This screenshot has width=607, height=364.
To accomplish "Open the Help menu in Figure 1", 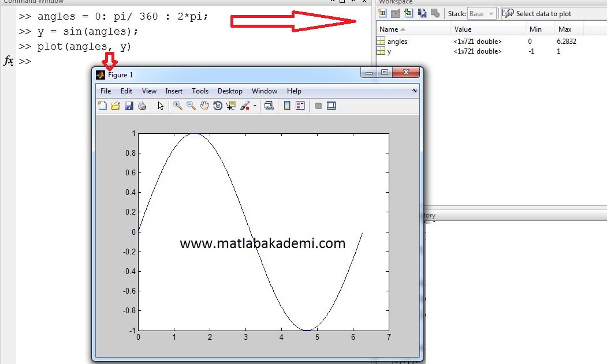I will click(294, 91).
